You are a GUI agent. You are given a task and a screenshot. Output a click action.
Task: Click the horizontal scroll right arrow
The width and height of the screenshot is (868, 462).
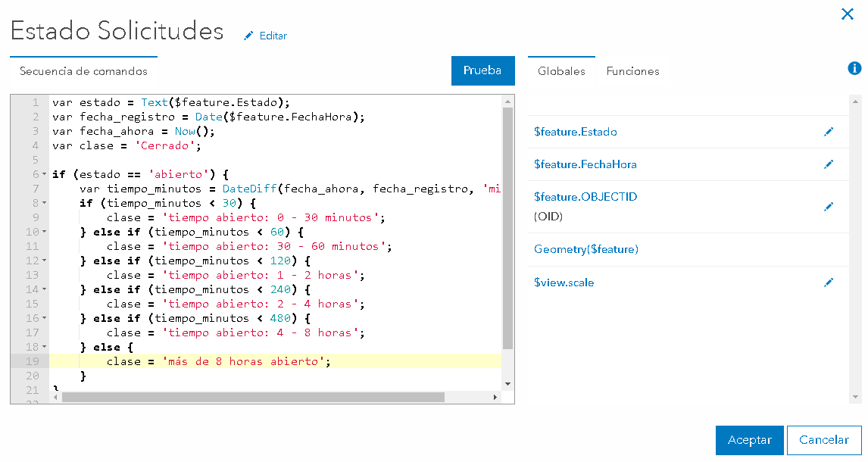495,398
